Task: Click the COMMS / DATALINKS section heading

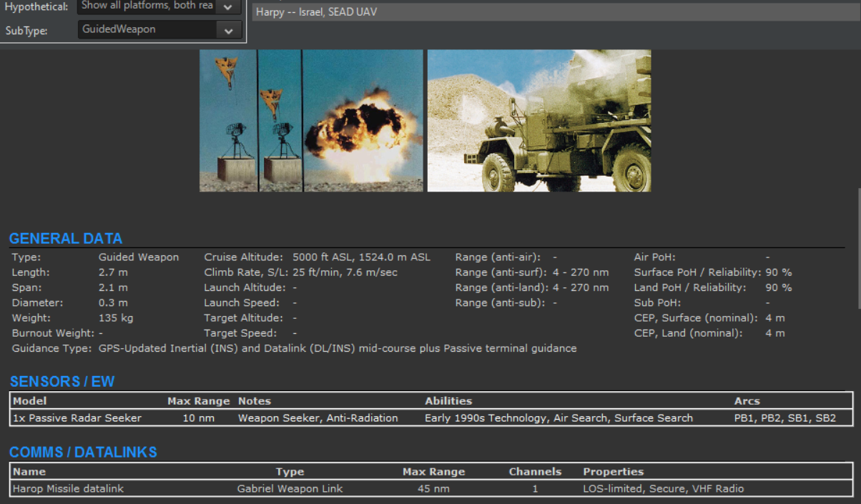Action: tap(83, 453)
